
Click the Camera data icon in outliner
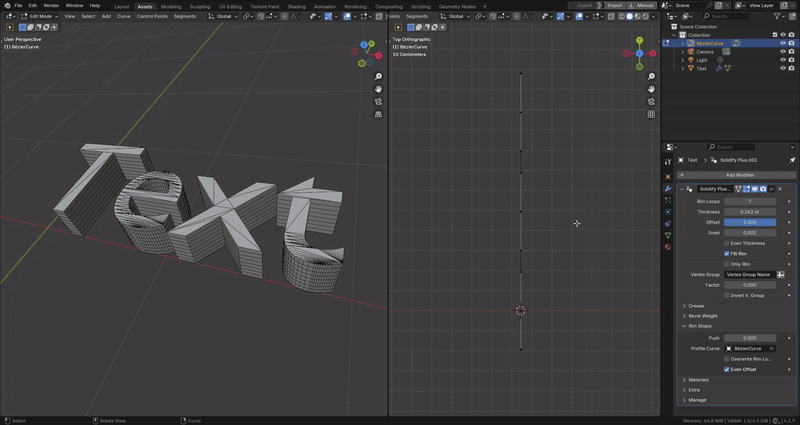coord(726,52)
